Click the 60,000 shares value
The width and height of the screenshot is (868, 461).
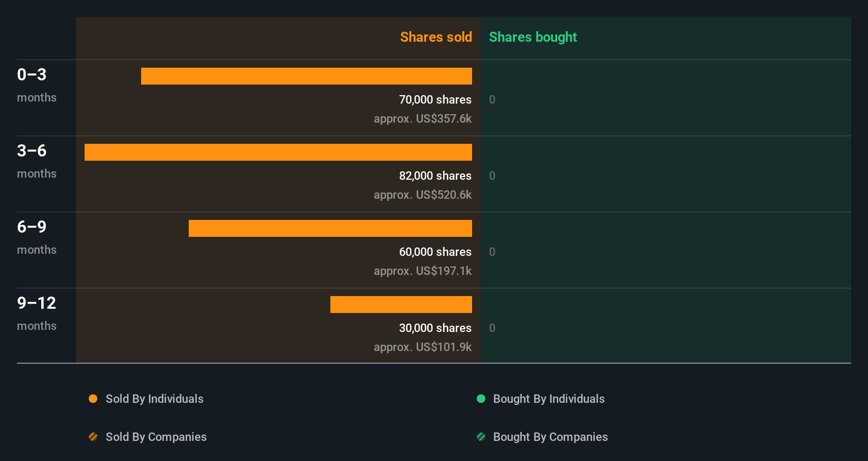pyautogui.click(x=435, y=252)
